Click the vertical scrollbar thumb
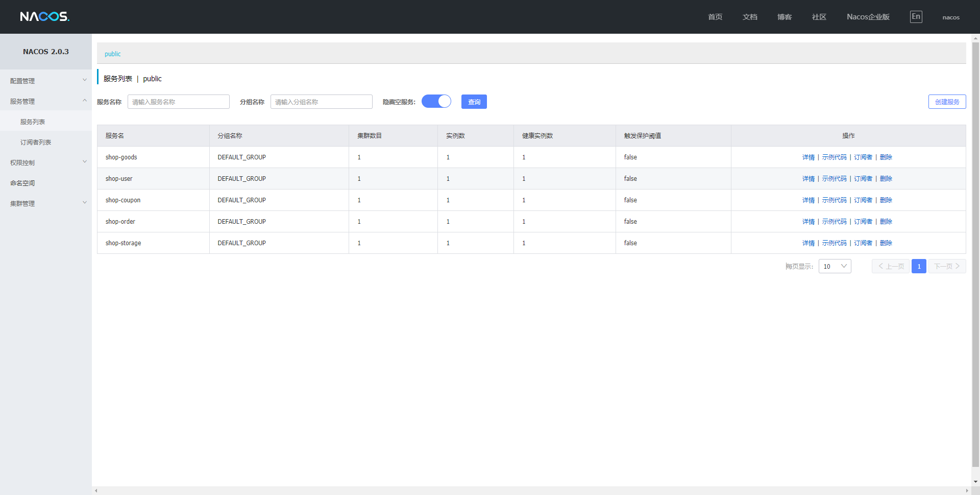The height and width of the screenshot is (495, 980). 975,254
